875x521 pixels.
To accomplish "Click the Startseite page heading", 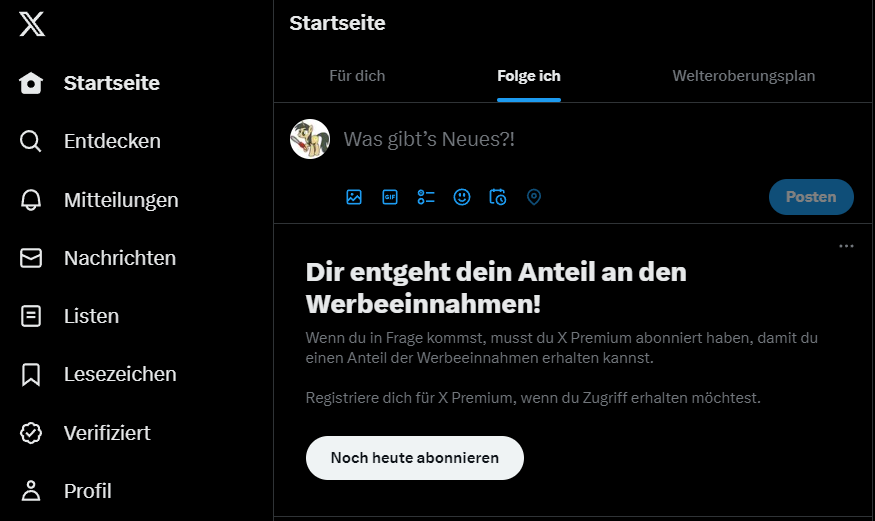I will click(338, 23).
